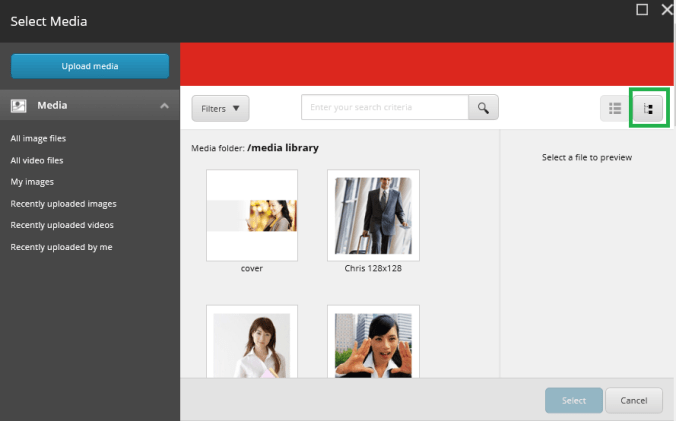Switch to list view icon
This screenshot has height=421, width=676.
[615, 109]
